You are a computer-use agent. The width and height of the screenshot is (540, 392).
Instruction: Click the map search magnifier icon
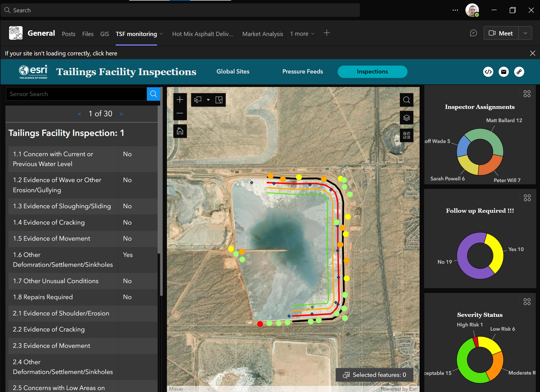tap(406, 100)
